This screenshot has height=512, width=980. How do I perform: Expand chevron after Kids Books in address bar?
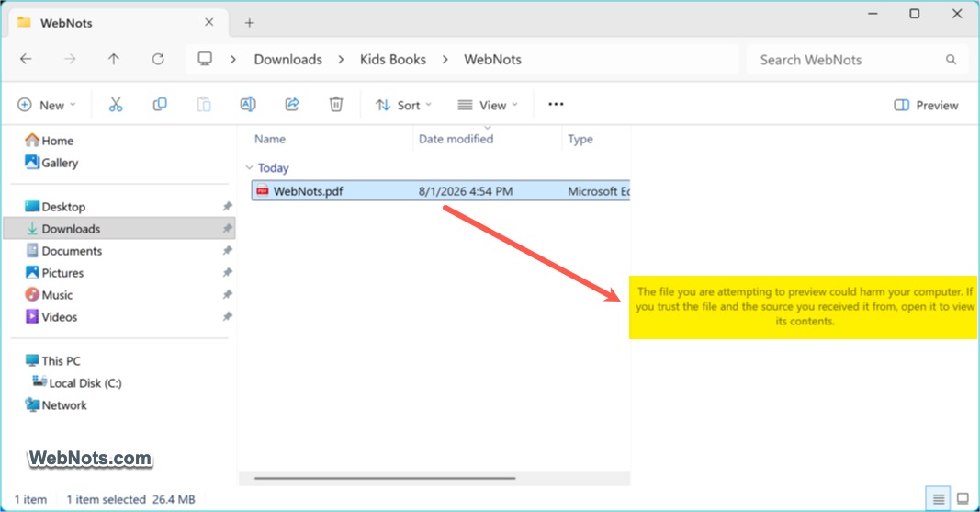(445, 60)
